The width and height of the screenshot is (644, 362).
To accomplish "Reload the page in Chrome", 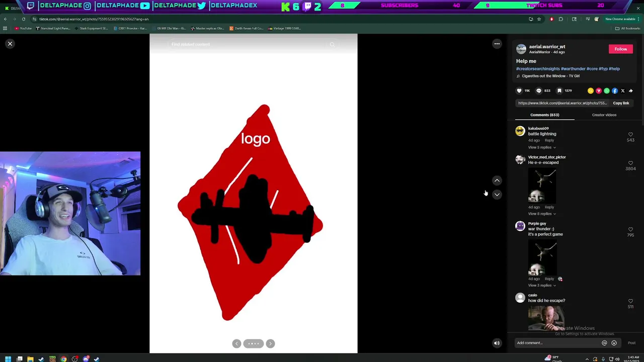I will pyautogui.click(x=23, y=19).
